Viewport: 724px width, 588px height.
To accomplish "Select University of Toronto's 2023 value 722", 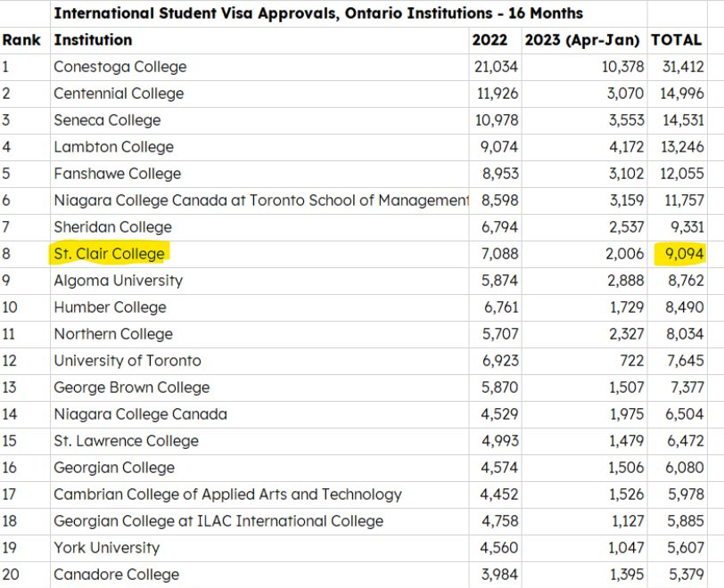I will pyautogui.click(x=584, y=362).
